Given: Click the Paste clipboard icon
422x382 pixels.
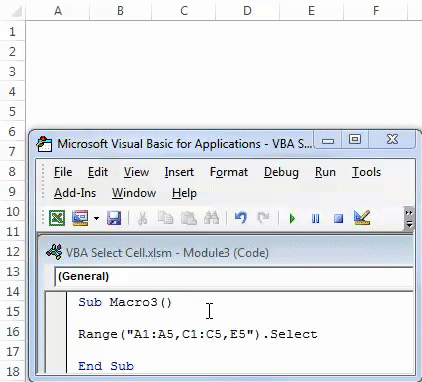Looking at the screenshot, I should [x=189, y=218].
